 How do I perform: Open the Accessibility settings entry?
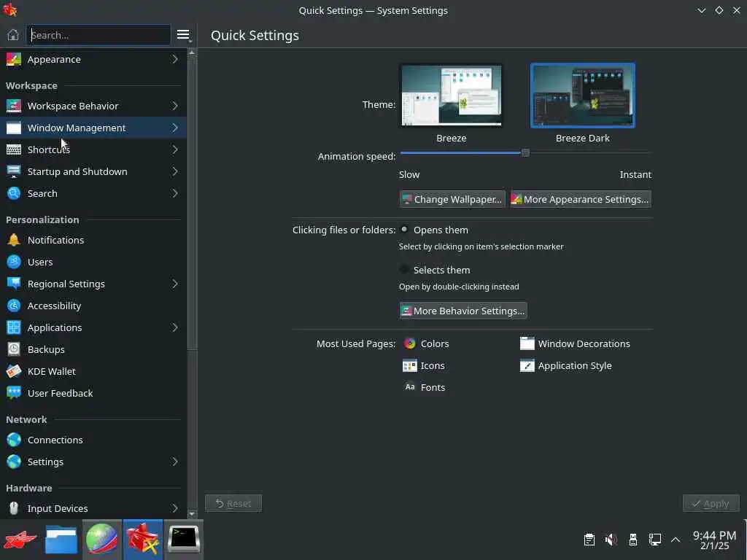(93, 306)
